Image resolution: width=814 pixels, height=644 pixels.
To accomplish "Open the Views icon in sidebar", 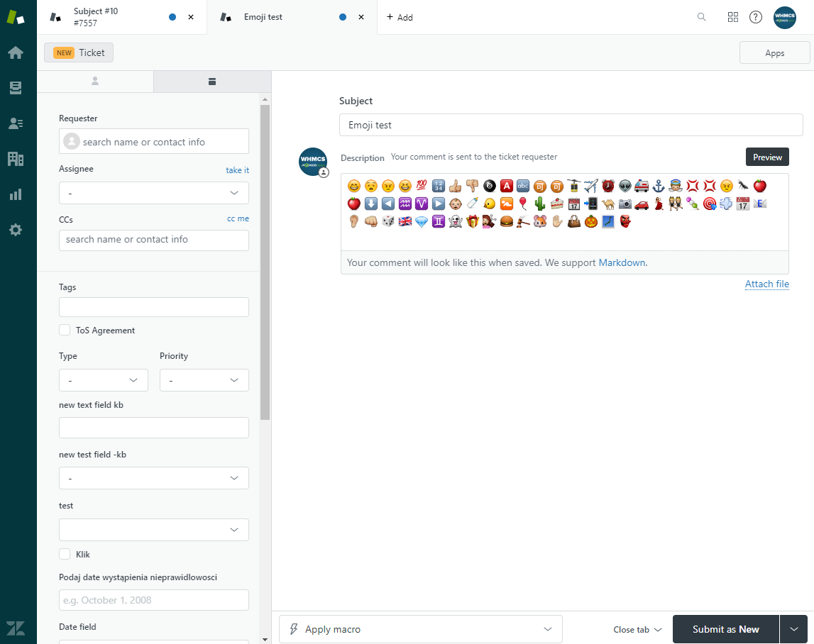I will (16, 88).
